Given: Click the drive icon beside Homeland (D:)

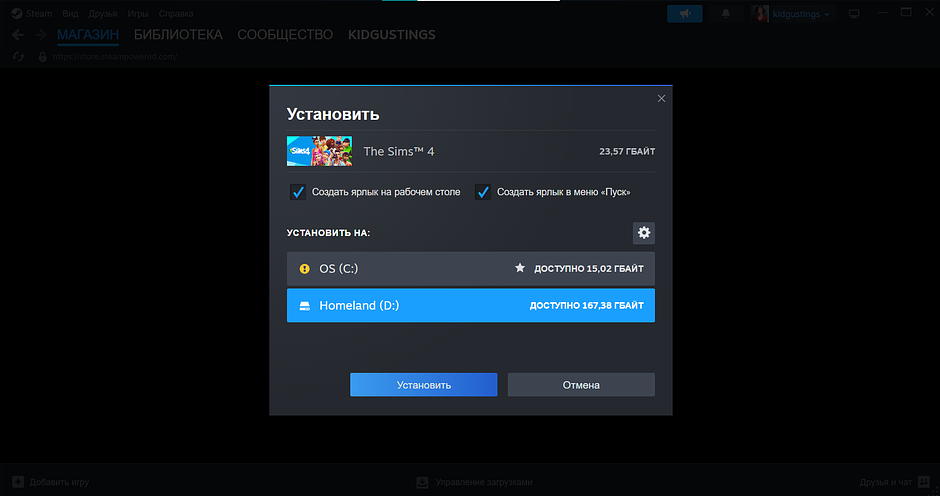Looking at the screenshot, I should pyautogui.click(x=305, y=306).
